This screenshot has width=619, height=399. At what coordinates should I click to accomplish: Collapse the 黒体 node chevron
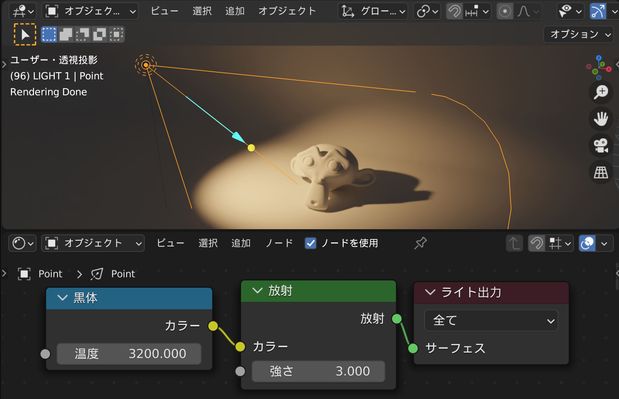pos(62,298)
